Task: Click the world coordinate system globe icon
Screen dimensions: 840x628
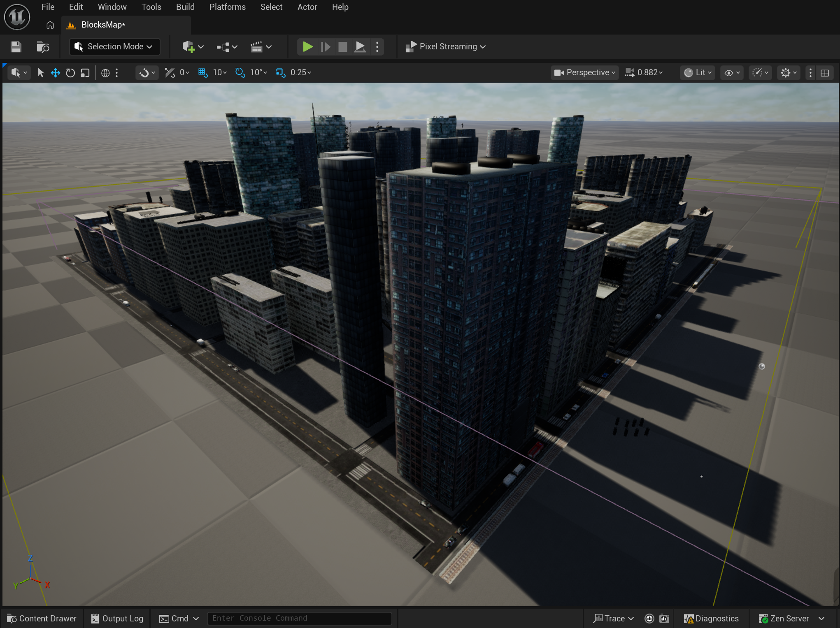Action: click(105, 73)
